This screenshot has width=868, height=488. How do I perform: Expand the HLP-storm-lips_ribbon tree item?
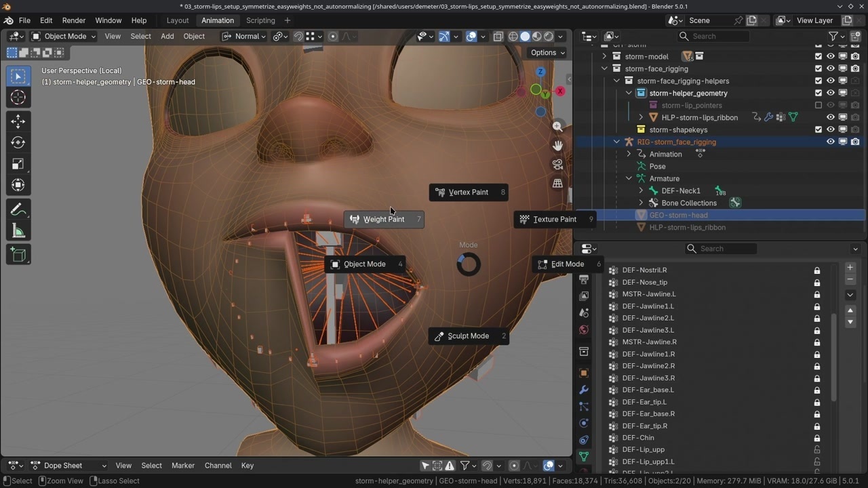pos(642,118)
